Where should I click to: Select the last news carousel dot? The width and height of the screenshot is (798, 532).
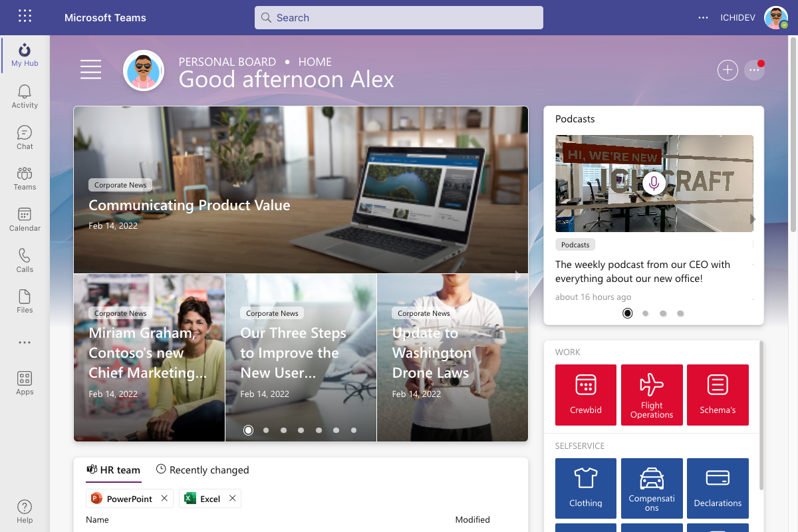(x=354, y=430)
